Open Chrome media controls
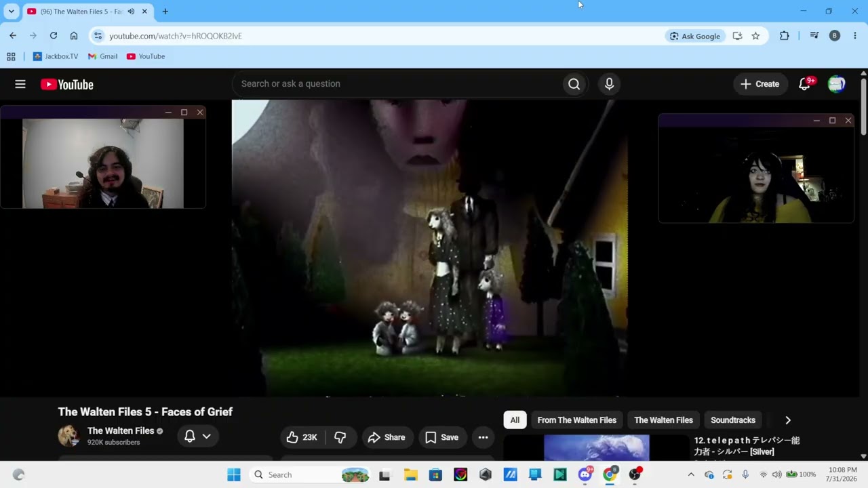This screenshot has height=488, width=868. click(814, 36)
